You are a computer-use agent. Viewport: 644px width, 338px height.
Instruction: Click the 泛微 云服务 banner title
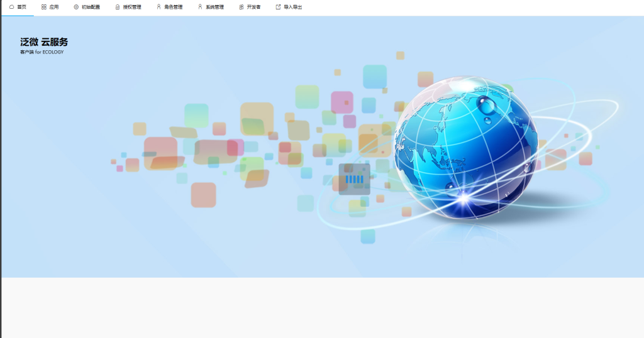(x=44, y=42)
